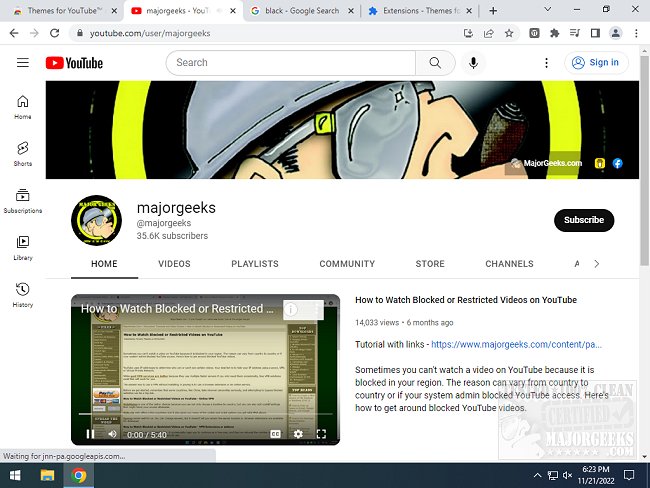Screen dimensions: 650x488
Task: Show hidden system tray icons
Action: click(537, 475)
